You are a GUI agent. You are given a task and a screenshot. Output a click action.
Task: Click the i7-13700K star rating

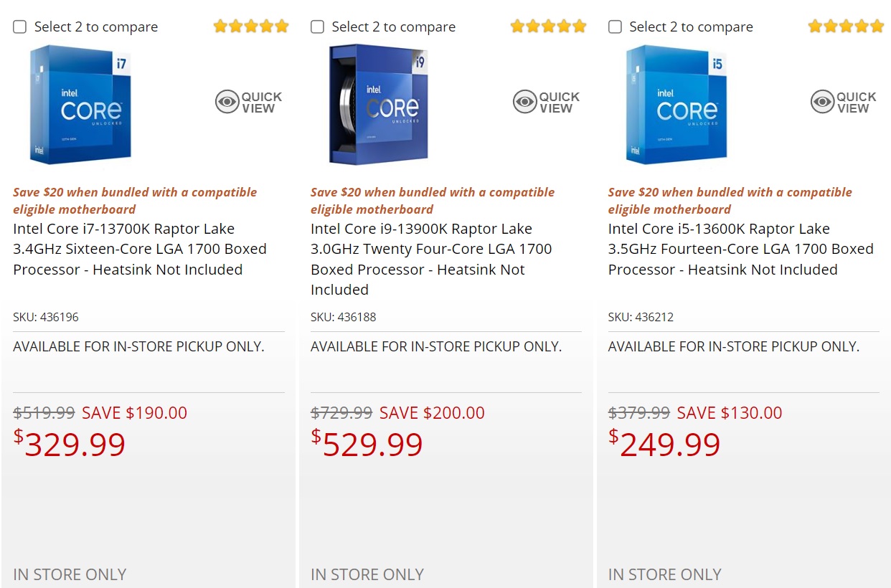coord(251,27)
